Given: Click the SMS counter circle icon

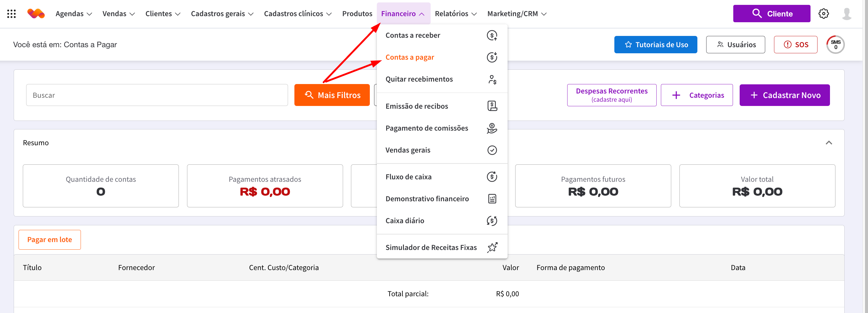Looking at the screenshot, I should tap(835, 44).
